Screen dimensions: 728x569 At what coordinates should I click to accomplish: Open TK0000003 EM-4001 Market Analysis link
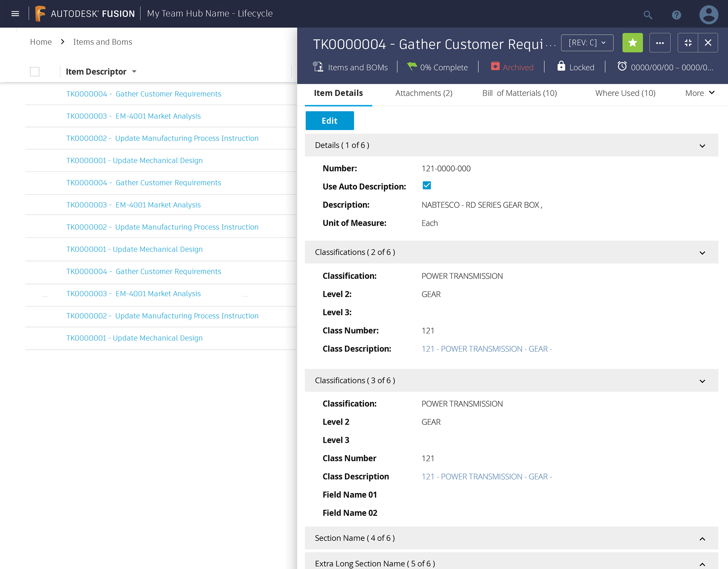pyautogui.click(x=133, y=116)
